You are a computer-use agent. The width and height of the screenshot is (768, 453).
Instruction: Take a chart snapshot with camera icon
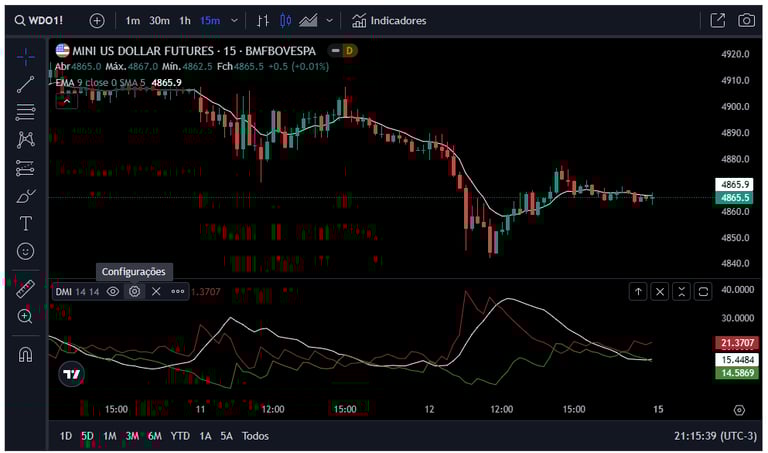[x=746, y=20]
